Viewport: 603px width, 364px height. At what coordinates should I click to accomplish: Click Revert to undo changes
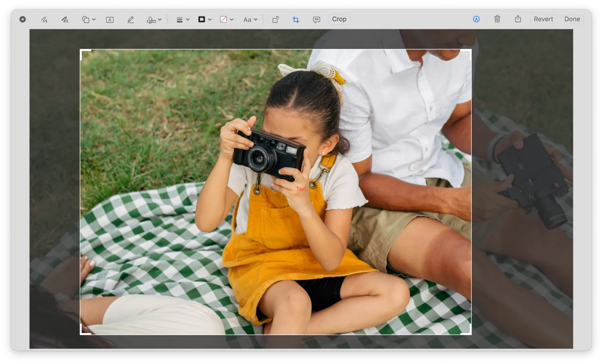(543, 19)
